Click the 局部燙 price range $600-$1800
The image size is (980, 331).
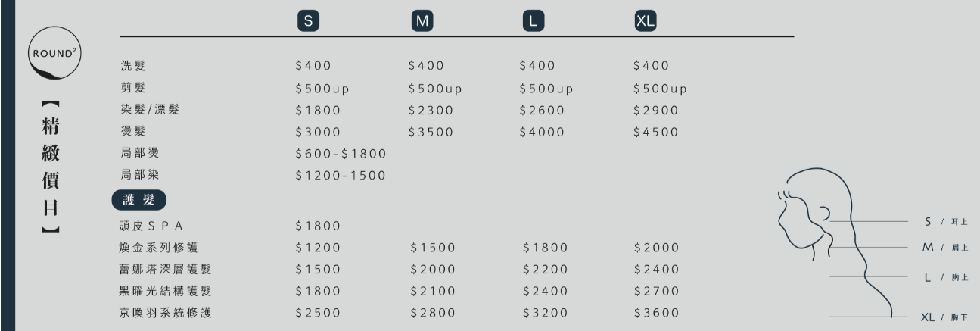tap(341, 154)
